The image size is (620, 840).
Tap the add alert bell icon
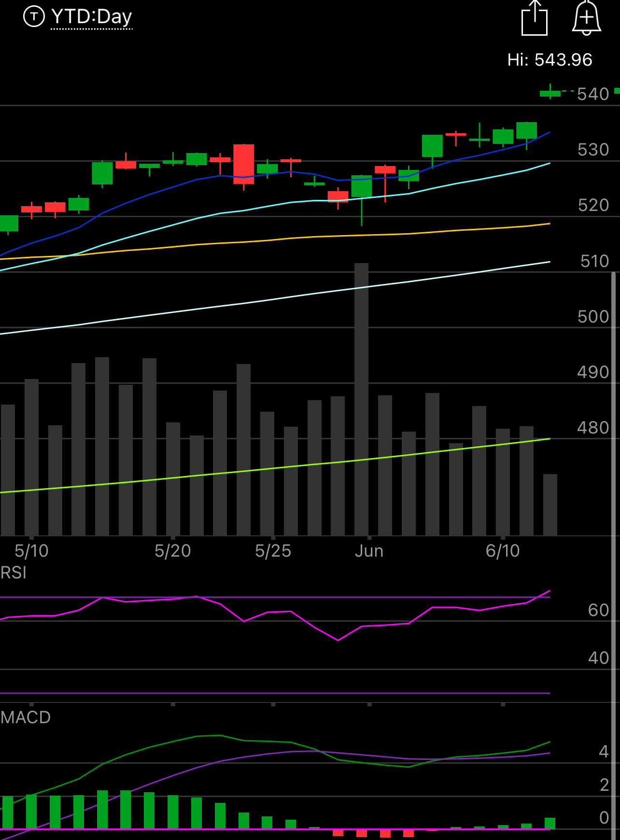pos(586,18)
